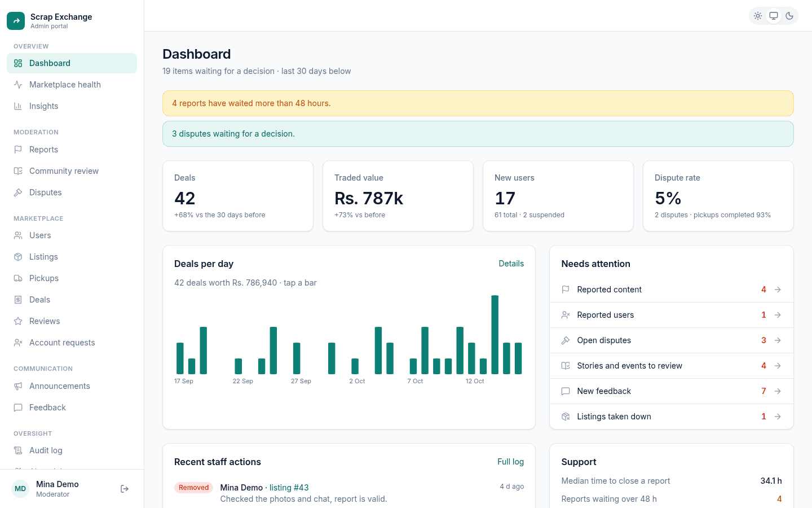This screenshot has width=812, height=508.
Task: Click the Announcements megaphone icon
Action: tap(18, 386)
